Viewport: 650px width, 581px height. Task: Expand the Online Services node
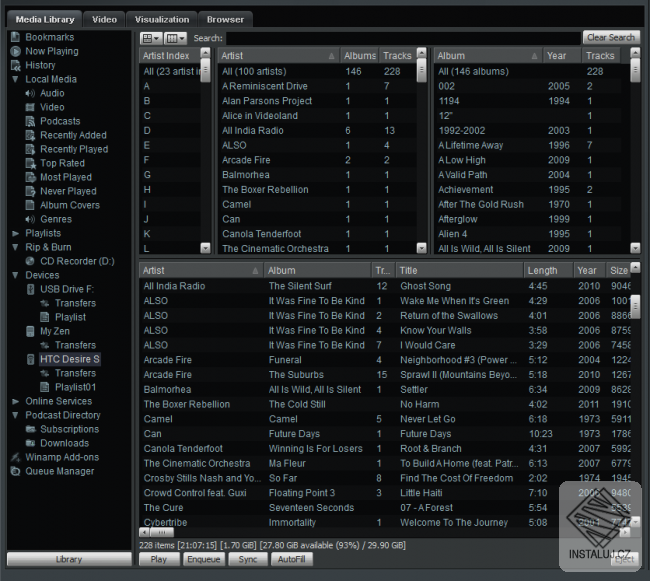tap(15, 401)
